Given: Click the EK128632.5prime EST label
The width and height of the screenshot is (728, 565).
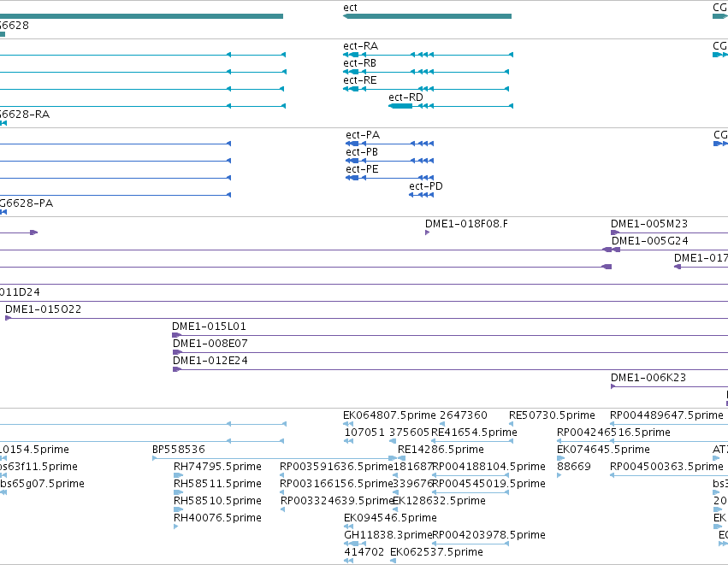Looking at the screenshot, I should click(439, 501).
